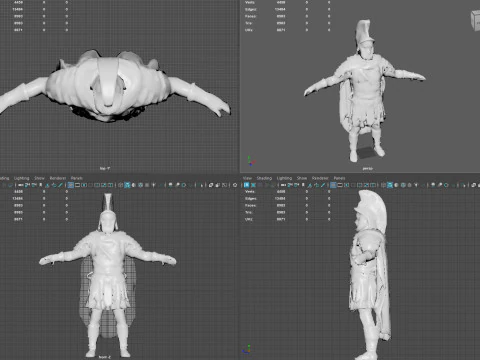Toggle Isolate Select in side view panel

[x=463, y=185]
